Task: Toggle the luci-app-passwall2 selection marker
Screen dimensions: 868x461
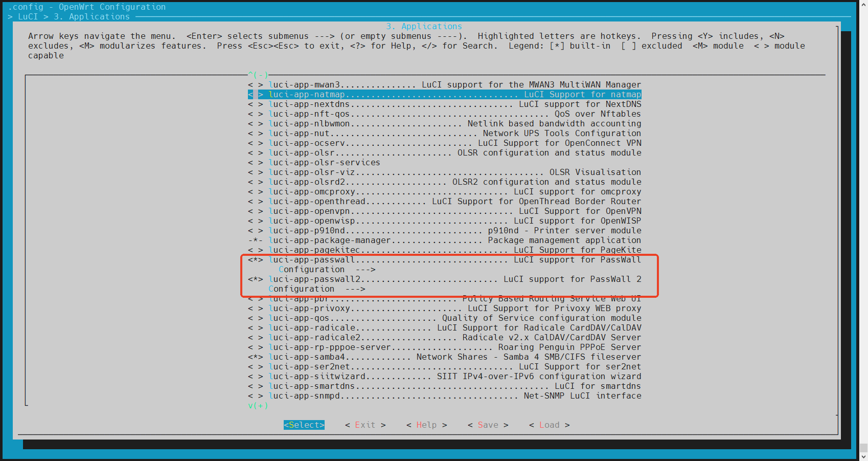Action: click(255, 279)
